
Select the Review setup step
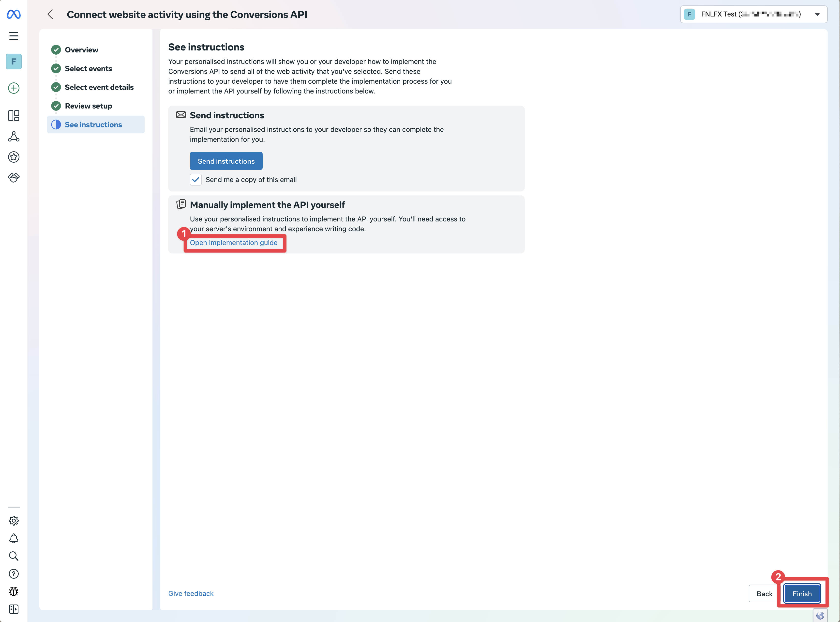point(88,106)
